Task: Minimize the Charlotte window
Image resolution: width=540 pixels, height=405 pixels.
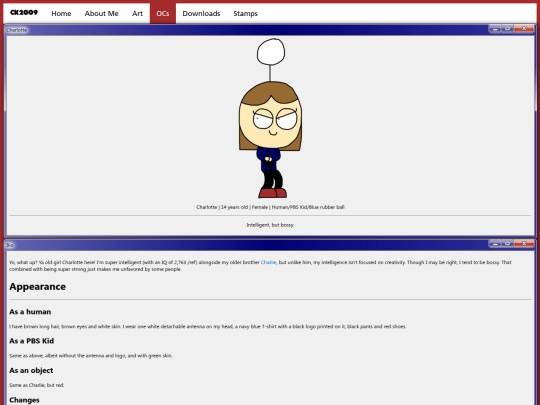Action: point(495,29)
